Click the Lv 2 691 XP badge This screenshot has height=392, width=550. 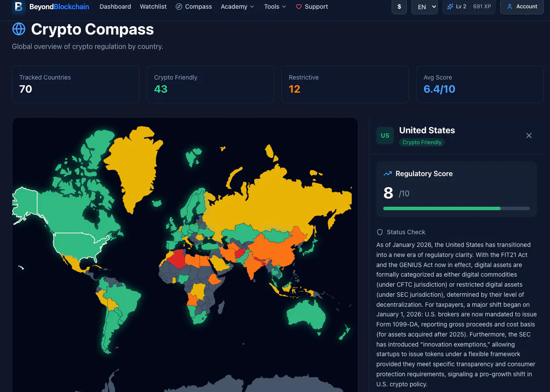[469, 7]
